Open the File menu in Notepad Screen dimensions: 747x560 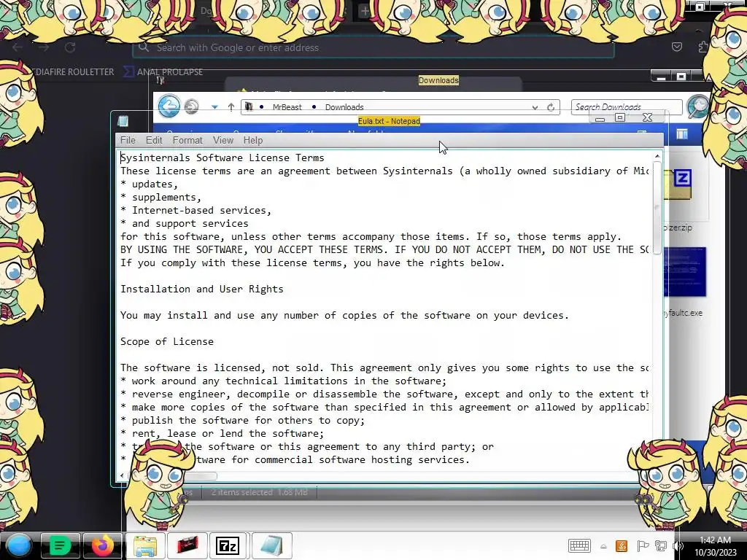coord(128,140)
